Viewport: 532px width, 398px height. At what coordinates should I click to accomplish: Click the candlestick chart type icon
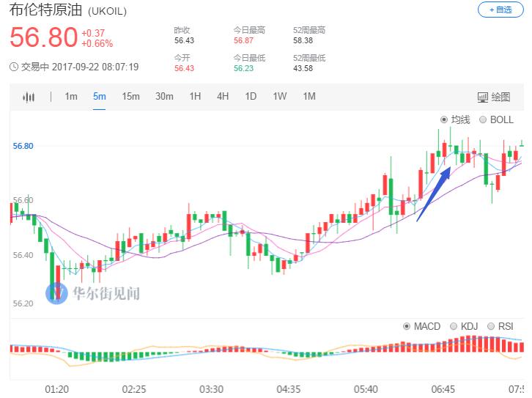29,97
